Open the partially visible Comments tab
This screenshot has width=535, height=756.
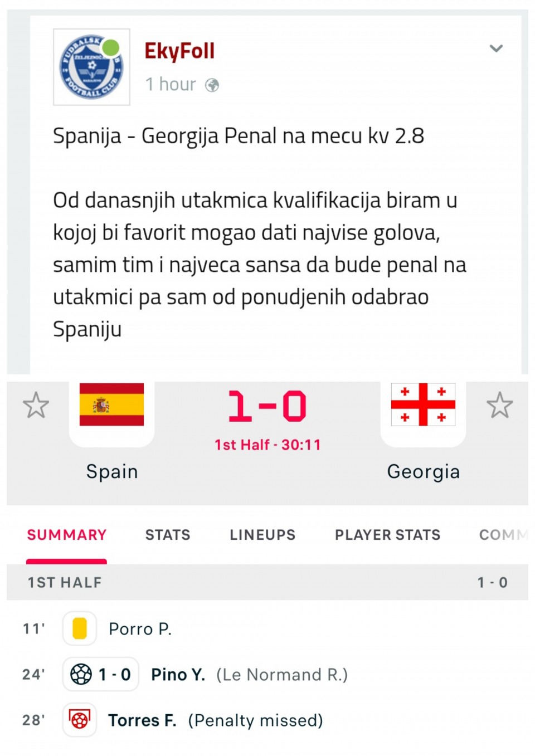503,535
